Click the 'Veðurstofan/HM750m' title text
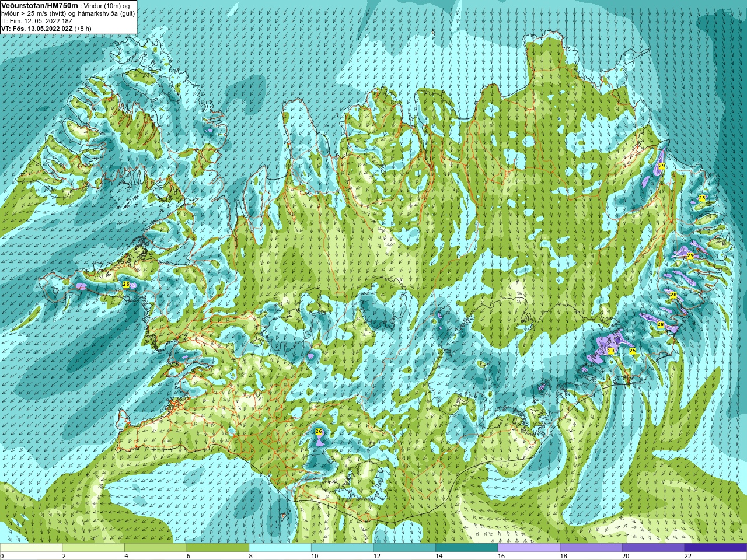The image size is (747, 560). 40,5
